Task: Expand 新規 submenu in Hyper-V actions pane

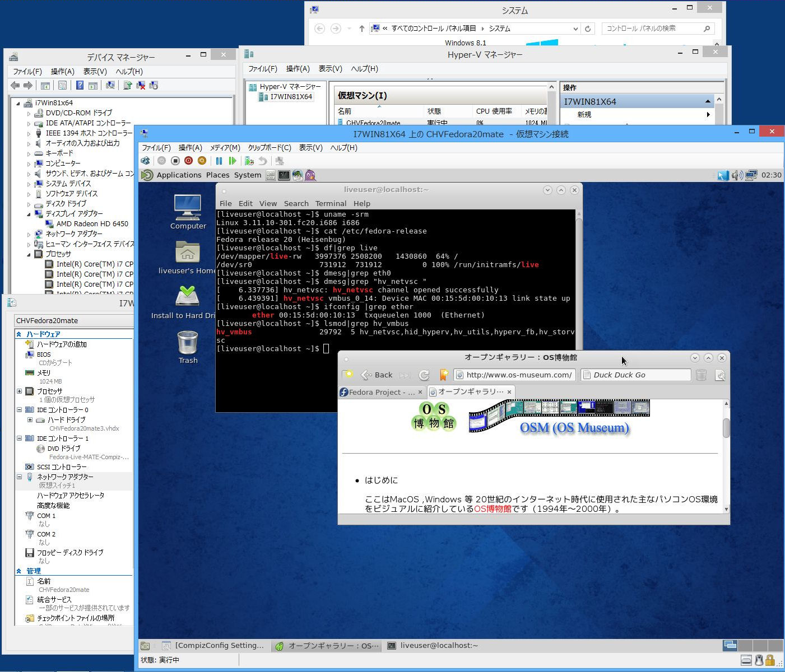Action: [x=708, y=115]
